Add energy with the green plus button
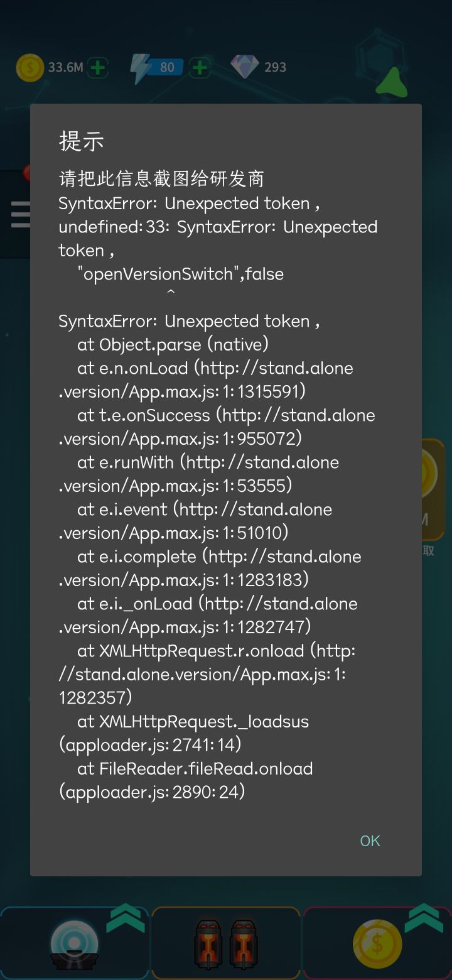The image size is (452, 980). click(x=200, y=68)
